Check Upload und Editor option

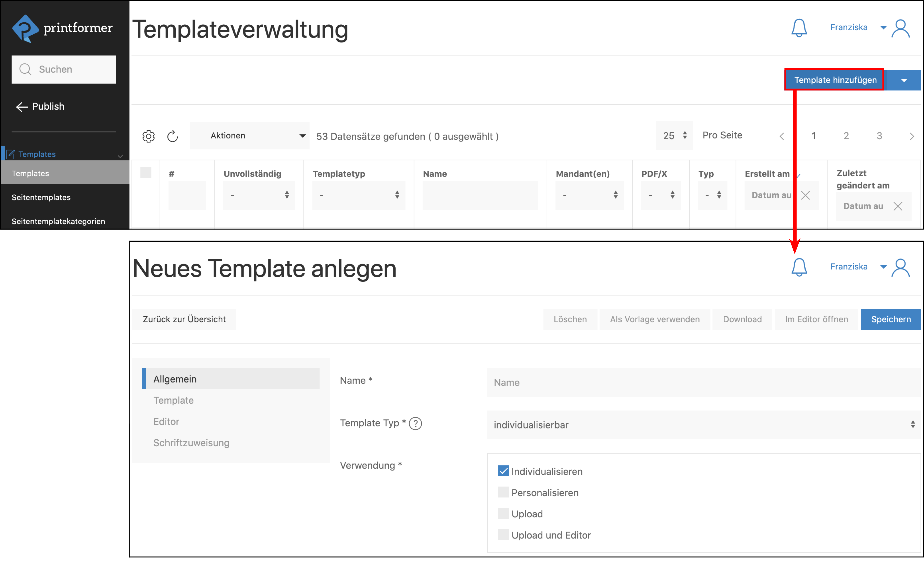coord(503,534)
